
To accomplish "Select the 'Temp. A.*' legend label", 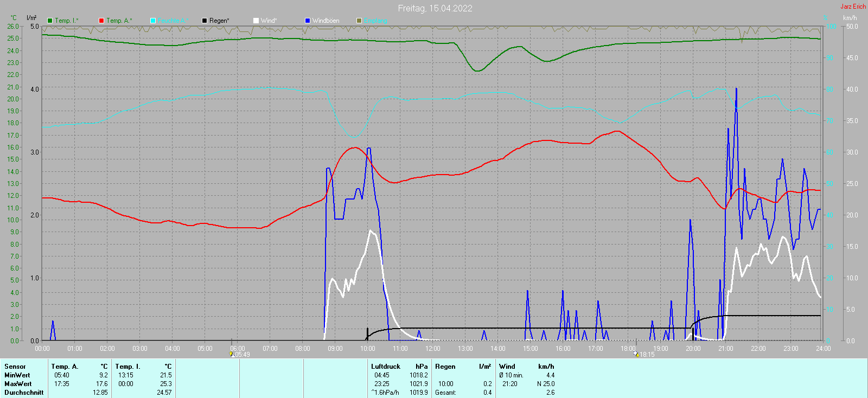I will [119, 21].
